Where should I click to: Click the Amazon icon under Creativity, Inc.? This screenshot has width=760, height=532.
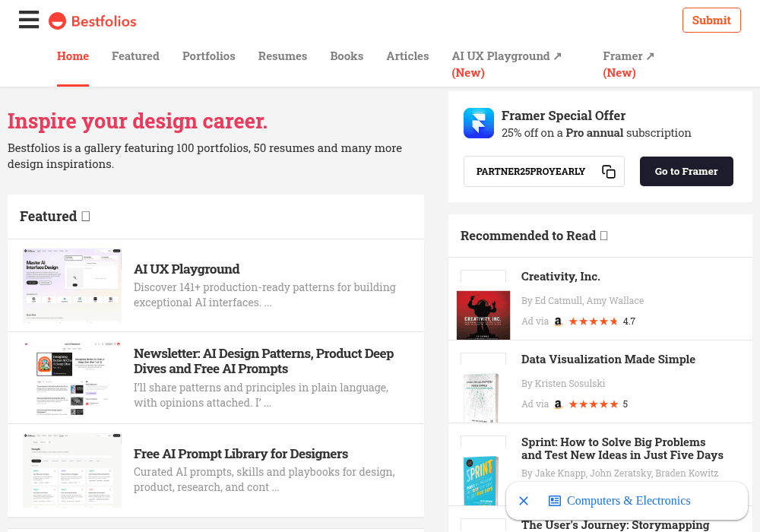(559, 321)
